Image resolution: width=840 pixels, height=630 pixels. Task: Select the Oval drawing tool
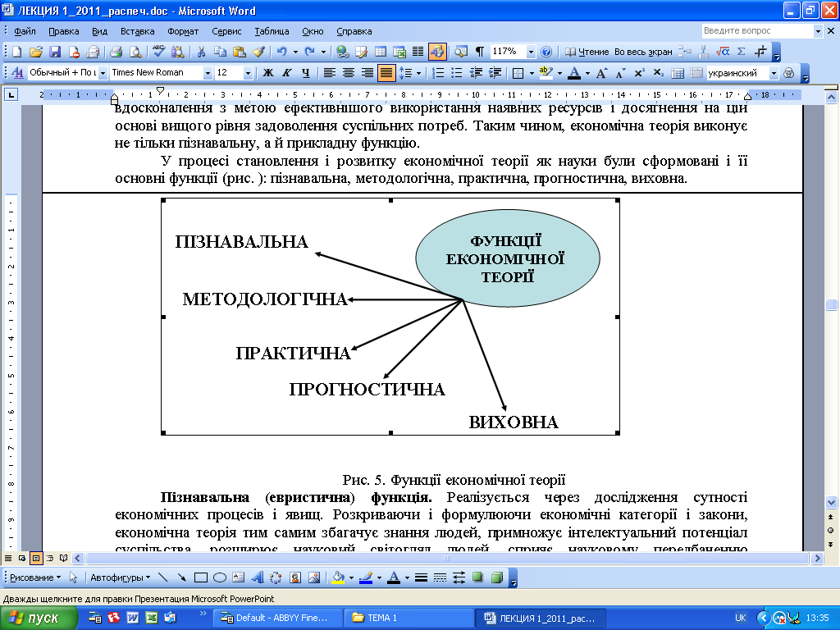[x=220, y=577]
